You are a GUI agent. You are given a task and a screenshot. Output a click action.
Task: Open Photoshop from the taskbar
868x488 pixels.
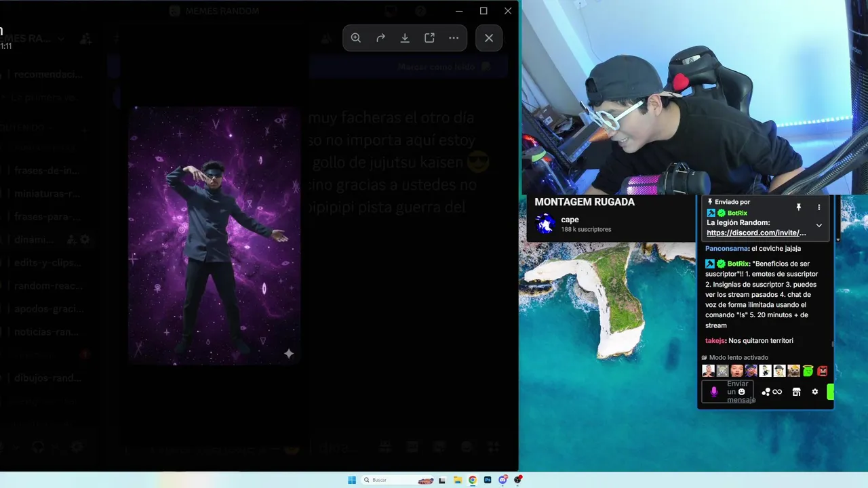click(x=488, y=480)
